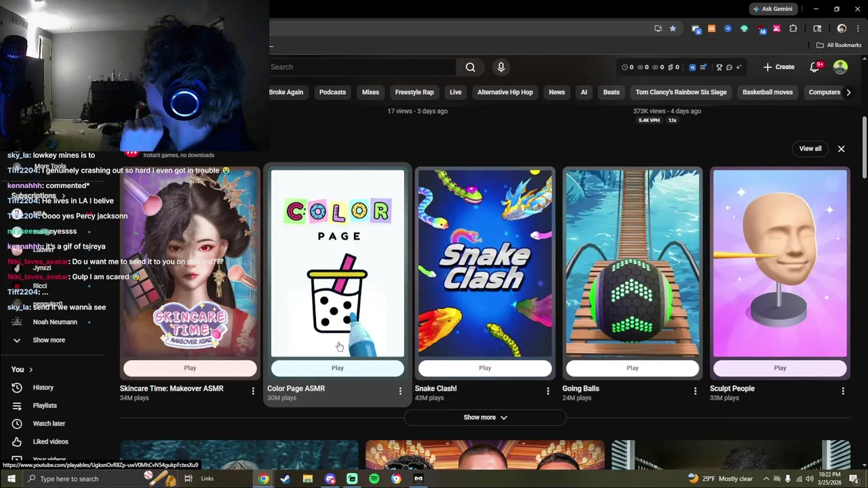Select the Alternative Hip Hop chip
868x488 pixels.
tap(505, 92)
